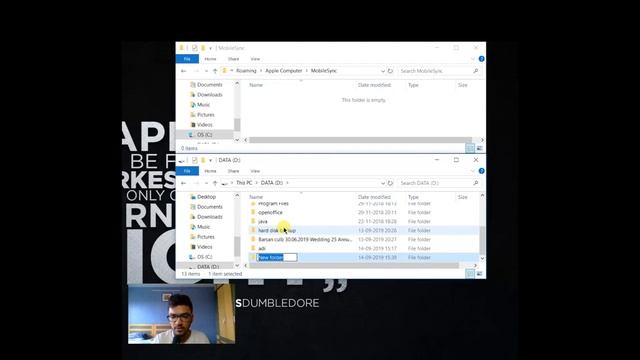The height and width of the screenshot is (360, 640).
Task: Select the Barsan culb Wedding folder row
Action: (363, 239)
